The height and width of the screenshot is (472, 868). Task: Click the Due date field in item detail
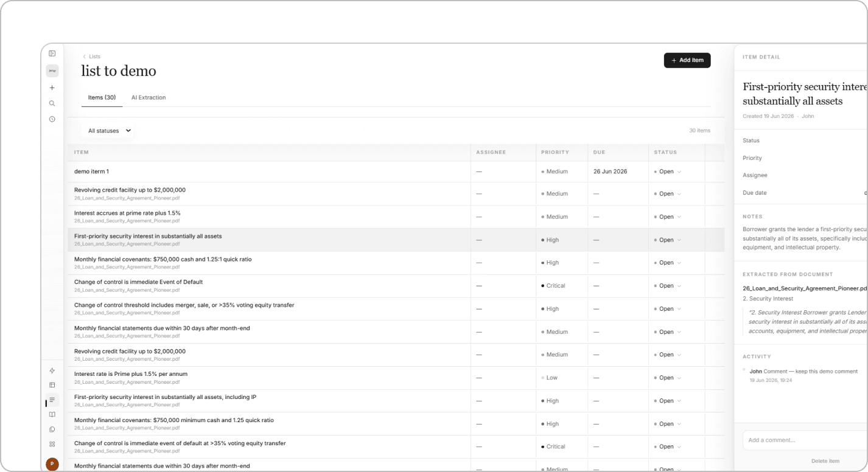805,193
